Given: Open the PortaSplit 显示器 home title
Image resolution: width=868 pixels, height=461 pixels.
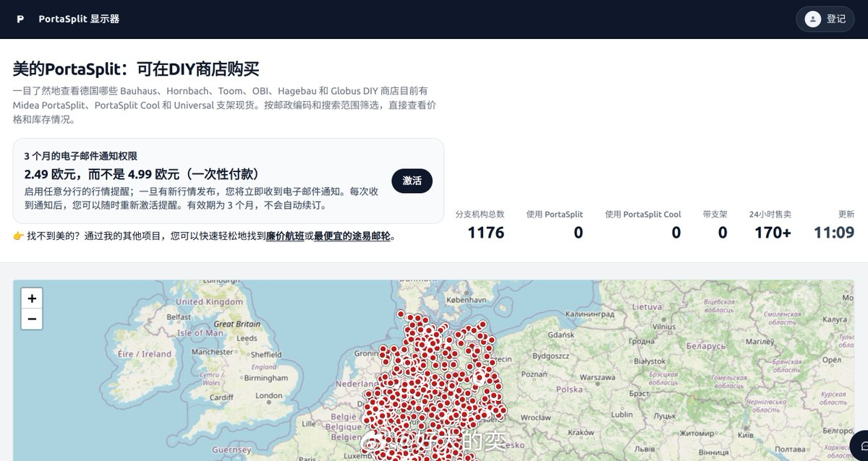Looking at the screenshot, I should (79, 19).
